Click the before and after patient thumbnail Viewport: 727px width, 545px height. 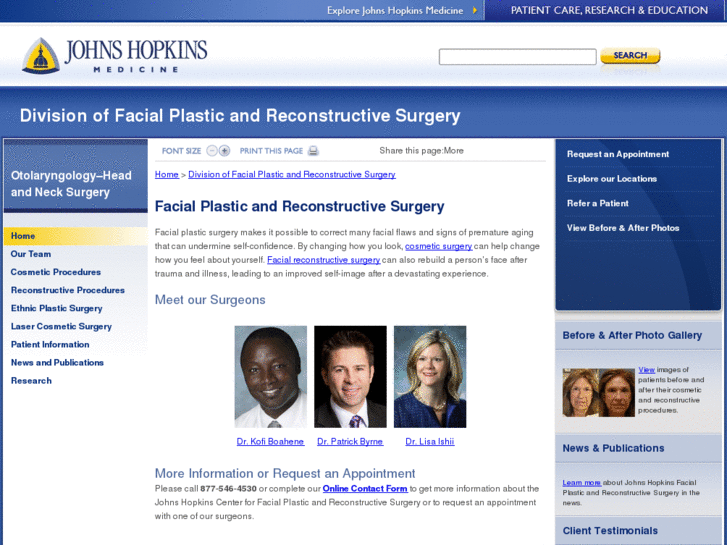(599, 393)
